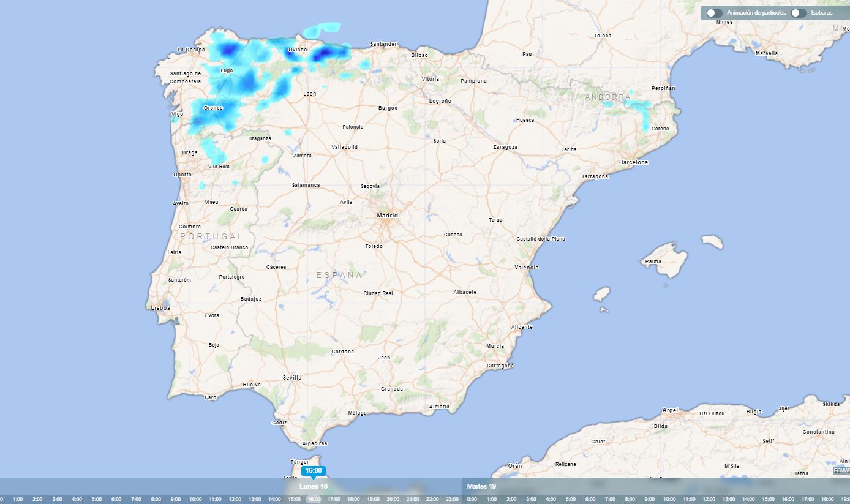Select the Lisboa city label
The height and width of the screenshot is (504, 850).
(160, 308)
